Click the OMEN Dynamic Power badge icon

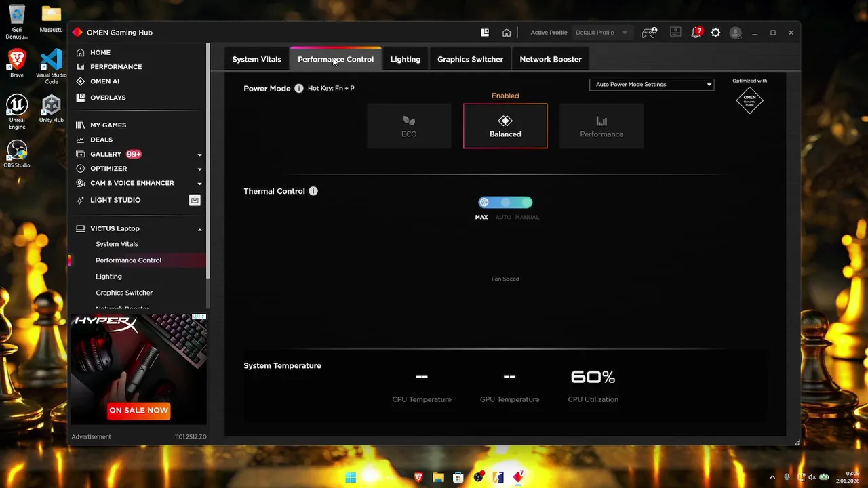point(750,100)
